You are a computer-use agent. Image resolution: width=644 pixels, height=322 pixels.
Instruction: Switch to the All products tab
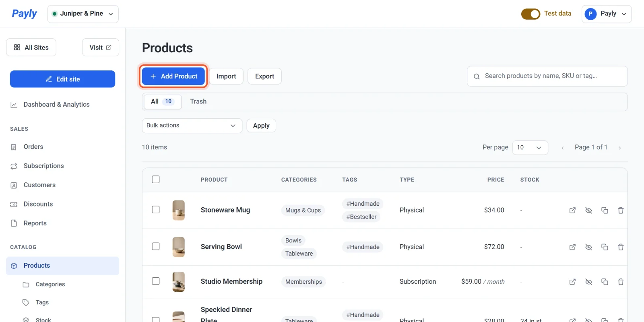tap(162, 101)
